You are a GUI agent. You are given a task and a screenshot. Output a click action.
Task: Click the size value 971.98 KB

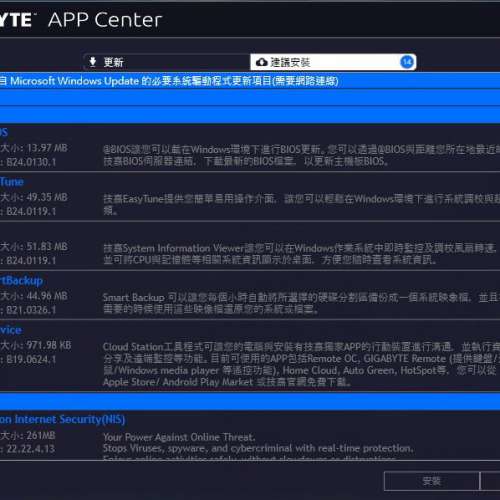click(x=49, y=345)
